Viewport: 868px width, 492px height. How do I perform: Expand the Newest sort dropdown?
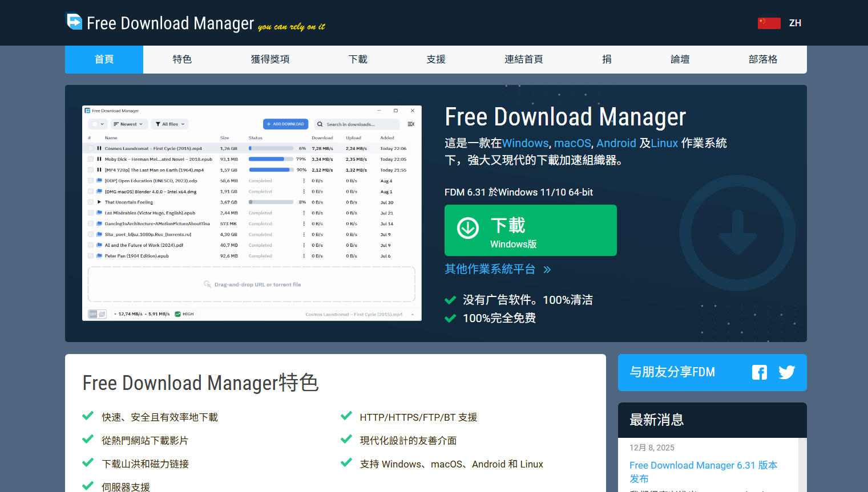128,124
